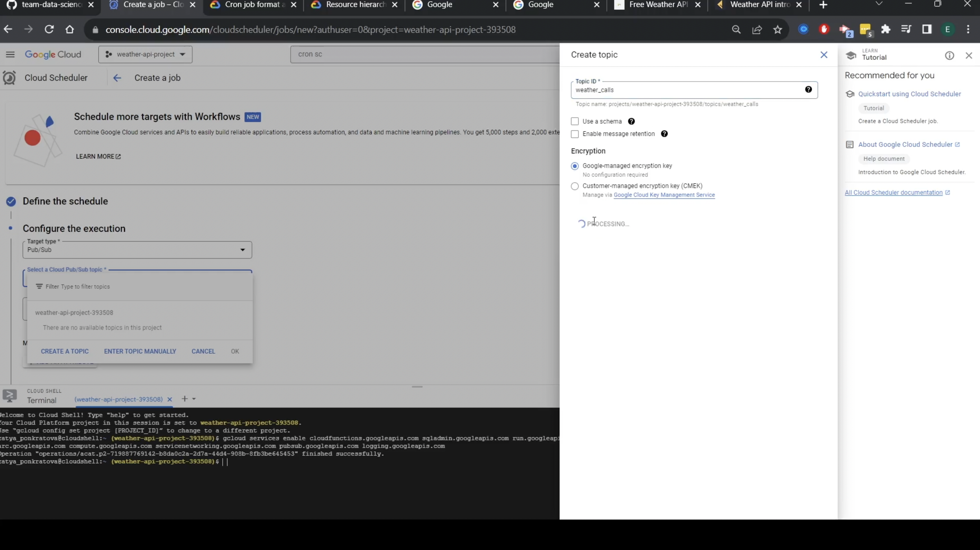Open Google Cloud Key Management Service link
Viewport: 980px width, 550px height.
point(664,195)
